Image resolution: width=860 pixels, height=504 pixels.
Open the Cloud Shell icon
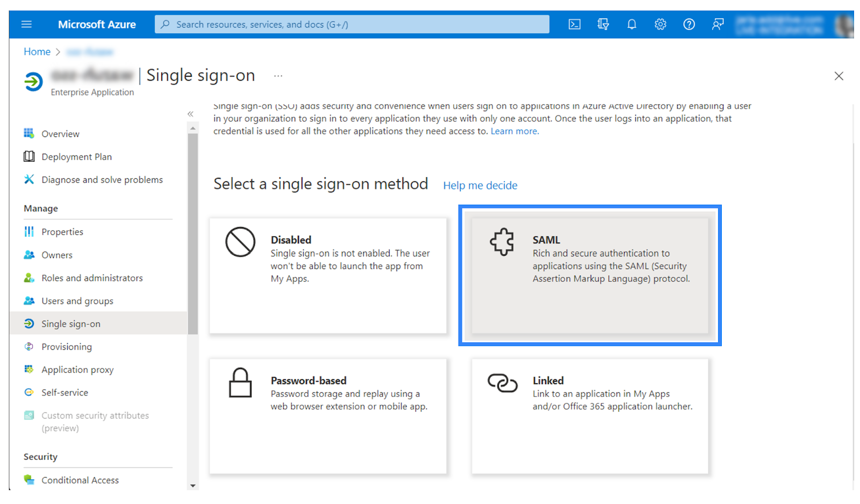pos(575,24)
